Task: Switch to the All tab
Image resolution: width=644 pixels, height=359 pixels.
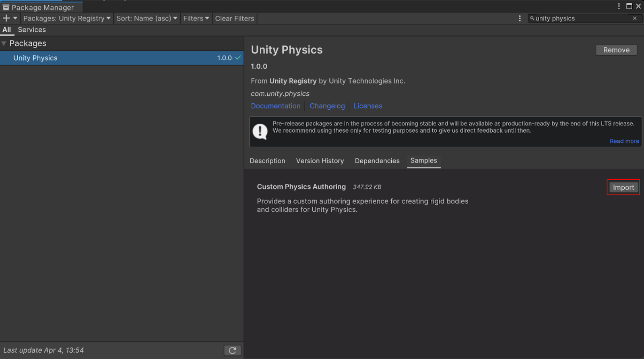Action: tap(7, 30)
